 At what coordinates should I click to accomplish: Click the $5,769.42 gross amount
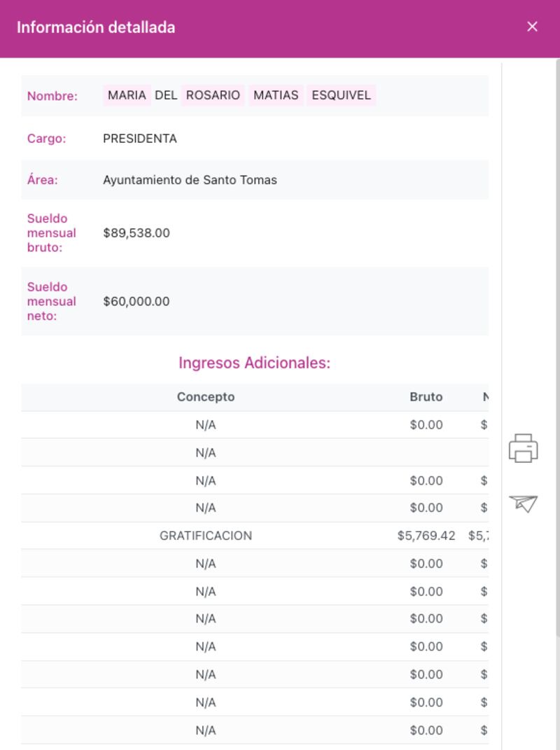[426, 536]
